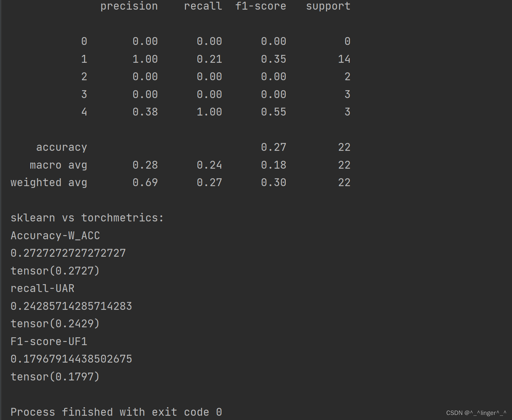Click the 'accuracy' row label
This screenshot has height=420, width=512.
[x=62, y=148]
